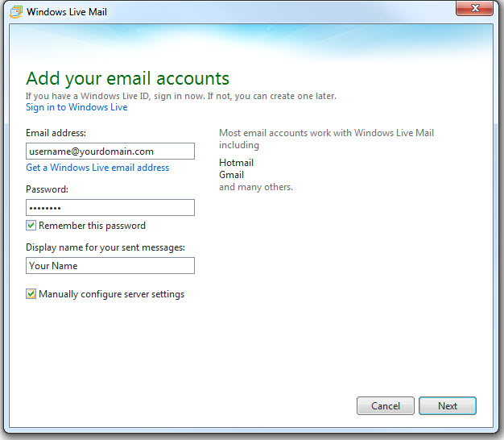Image resolution: width=504 pixels, height=440 pixels.
Task: Close the Windows Live Mail dialog
Action: [474, 8]
